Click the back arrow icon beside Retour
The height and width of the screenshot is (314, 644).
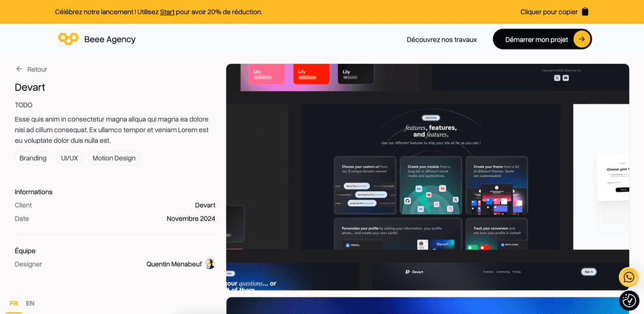(x=20, y=69)
